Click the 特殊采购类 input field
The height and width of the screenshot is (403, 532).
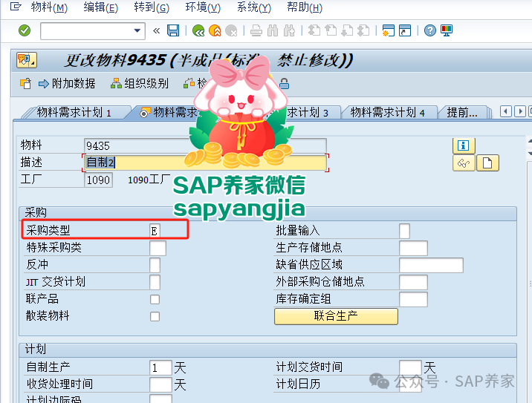pos(158,248)
